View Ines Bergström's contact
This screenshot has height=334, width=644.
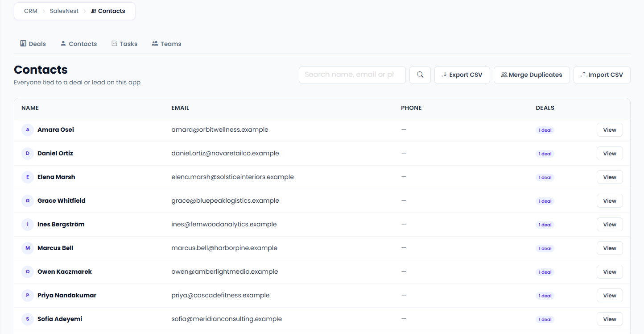coord(610,225)
